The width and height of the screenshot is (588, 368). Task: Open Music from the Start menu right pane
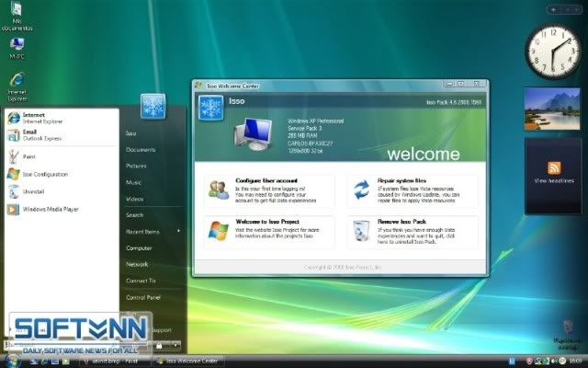(x=133, y=182)
